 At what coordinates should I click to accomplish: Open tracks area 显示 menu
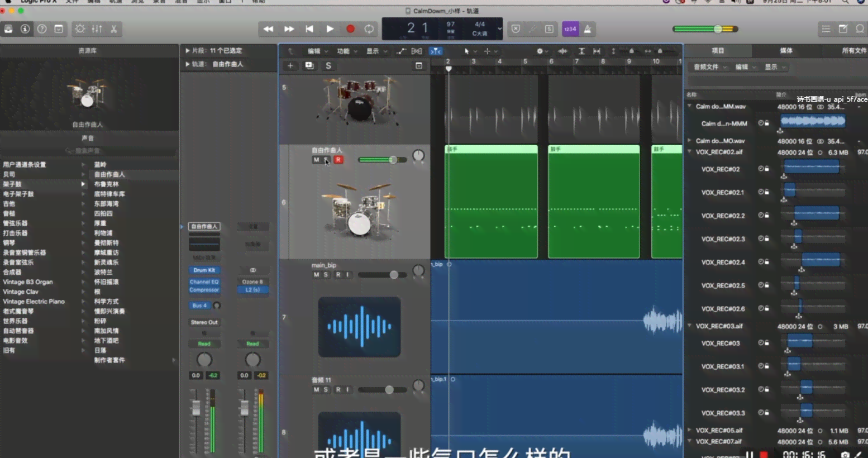tap(376, 51)
